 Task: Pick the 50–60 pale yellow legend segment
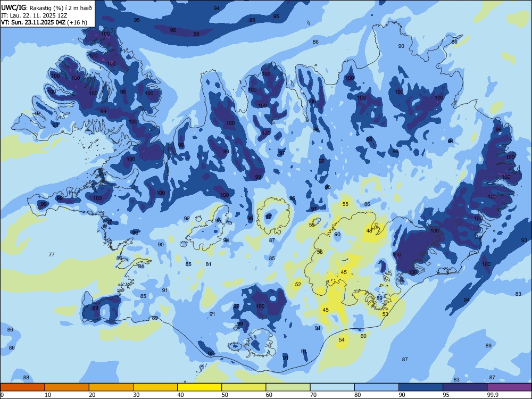(244, 387)
